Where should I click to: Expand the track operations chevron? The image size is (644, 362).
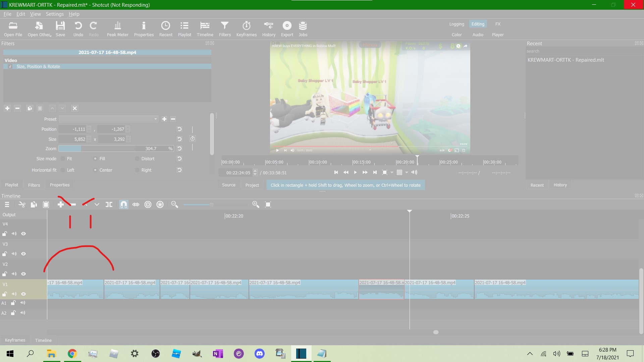97,204
